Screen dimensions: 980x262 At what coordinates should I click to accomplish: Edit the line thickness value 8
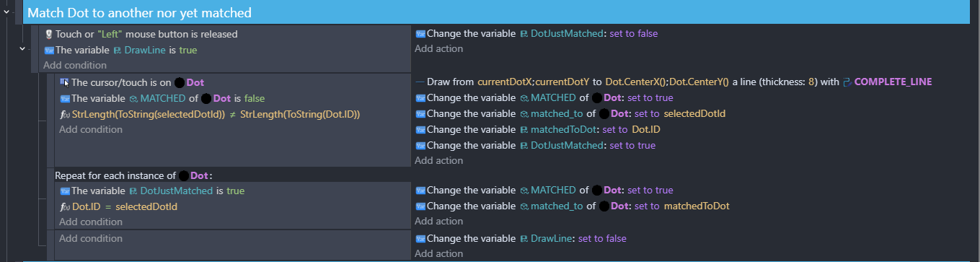tap(811, 82)
